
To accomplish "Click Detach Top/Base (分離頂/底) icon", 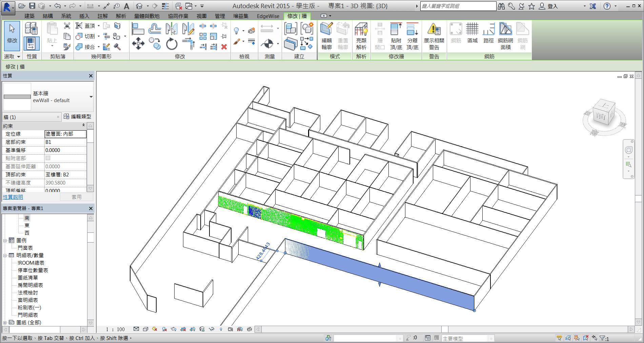I will tap(412, 36).
